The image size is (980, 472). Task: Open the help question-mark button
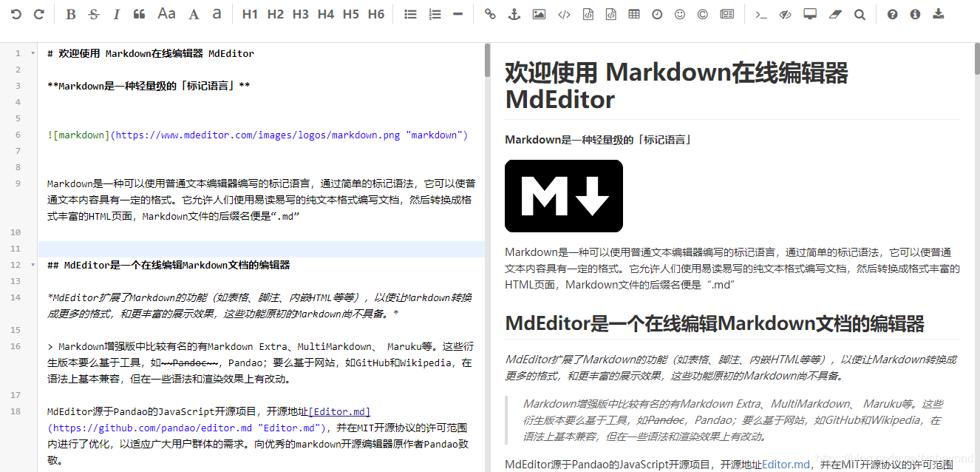click(x=893, y=14)
